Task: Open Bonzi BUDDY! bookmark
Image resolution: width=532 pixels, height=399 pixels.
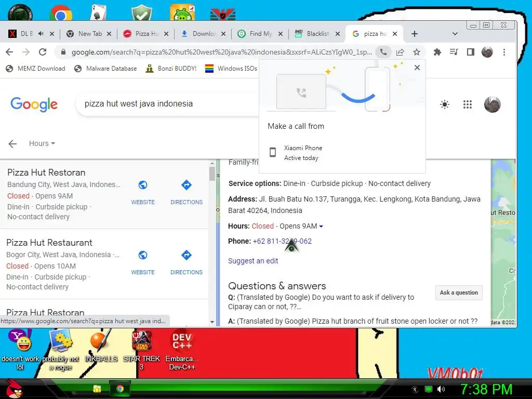Action: (x=171, y=69)
